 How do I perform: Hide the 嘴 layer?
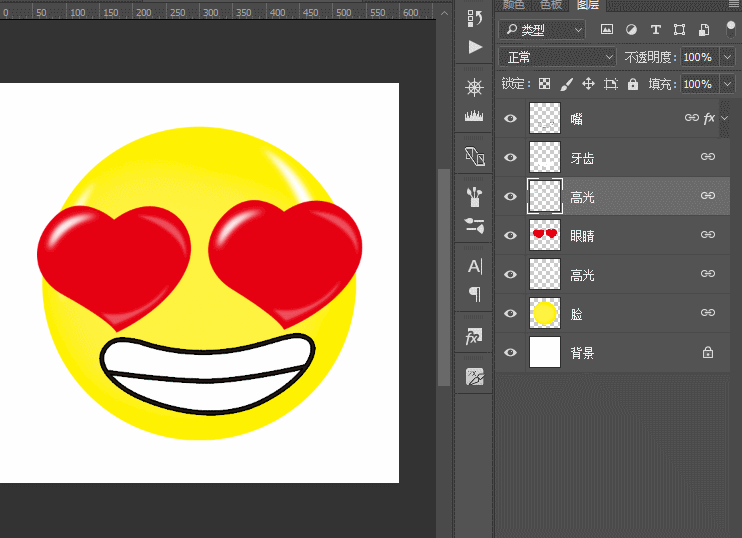coord(510,118)
